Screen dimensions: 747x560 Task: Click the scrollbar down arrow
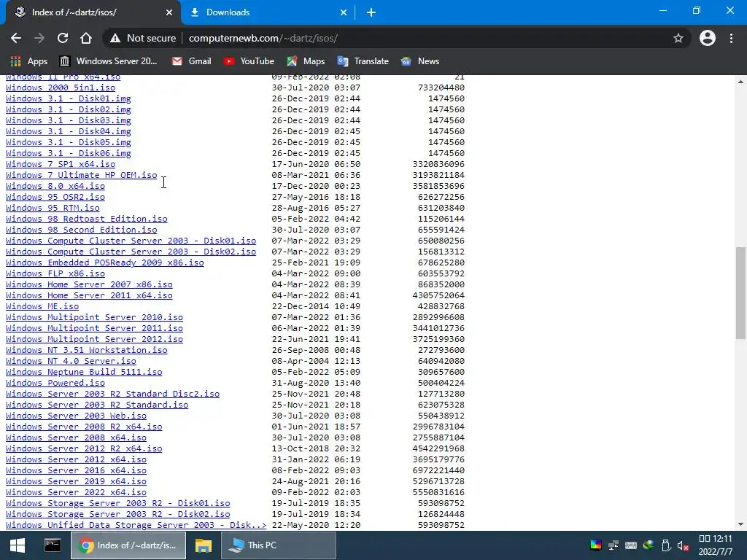(740, 524)
